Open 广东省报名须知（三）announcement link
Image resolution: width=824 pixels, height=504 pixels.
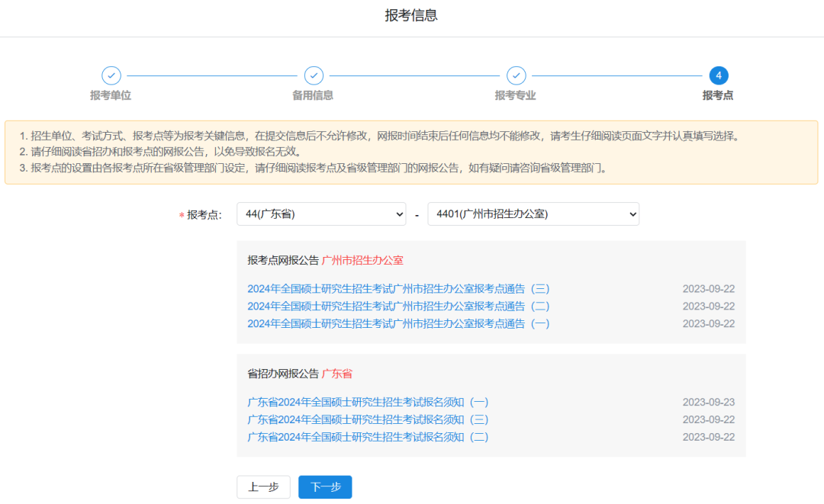pyautogui.click(x=368, y=420)
